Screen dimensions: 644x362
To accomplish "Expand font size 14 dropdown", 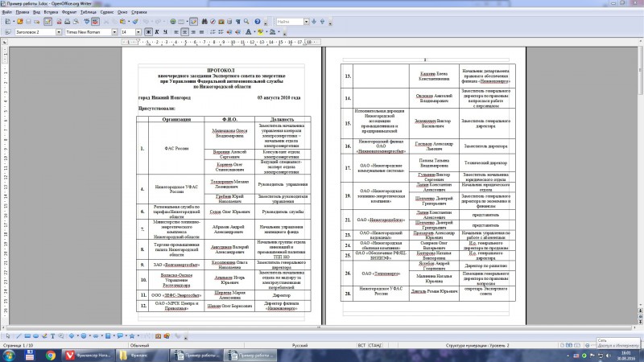I will click(138, 32).
